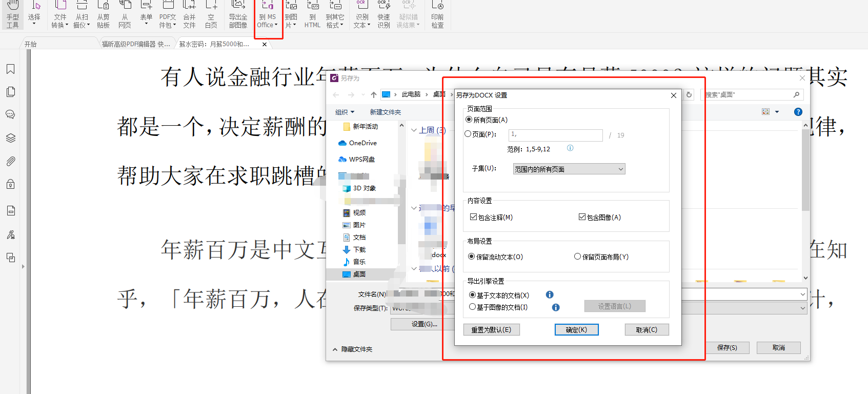The image size is (868, 394).
Task: Click the Save (保存) button
Action: pos(727,348)
